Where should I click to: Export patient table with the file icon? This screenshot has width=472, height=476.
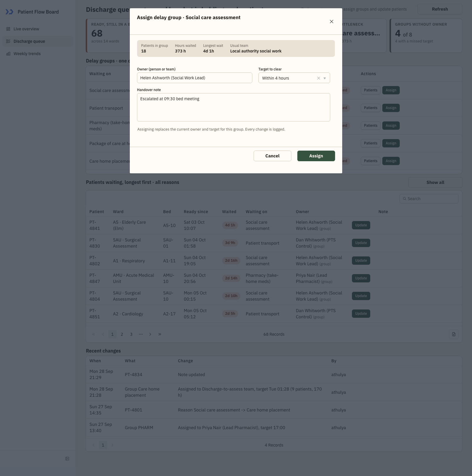click(x=454, y=334)
